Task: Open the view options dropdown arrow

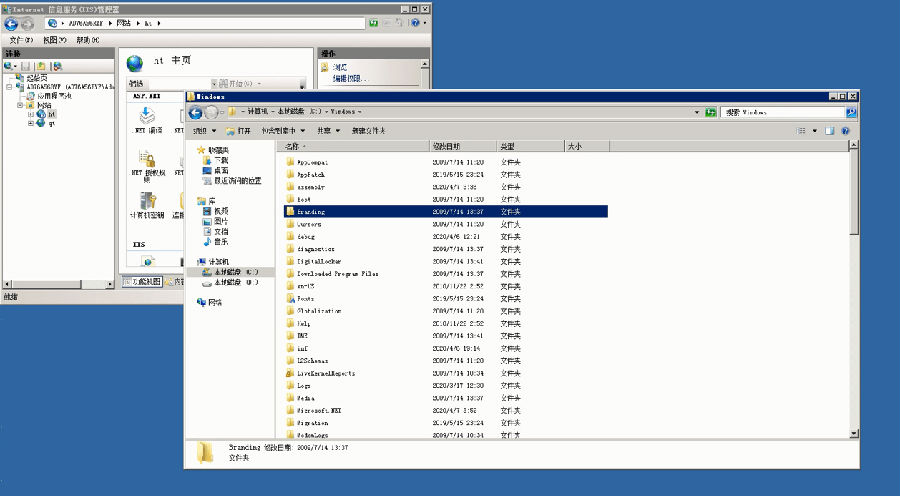Action: (x=815, y=130)
